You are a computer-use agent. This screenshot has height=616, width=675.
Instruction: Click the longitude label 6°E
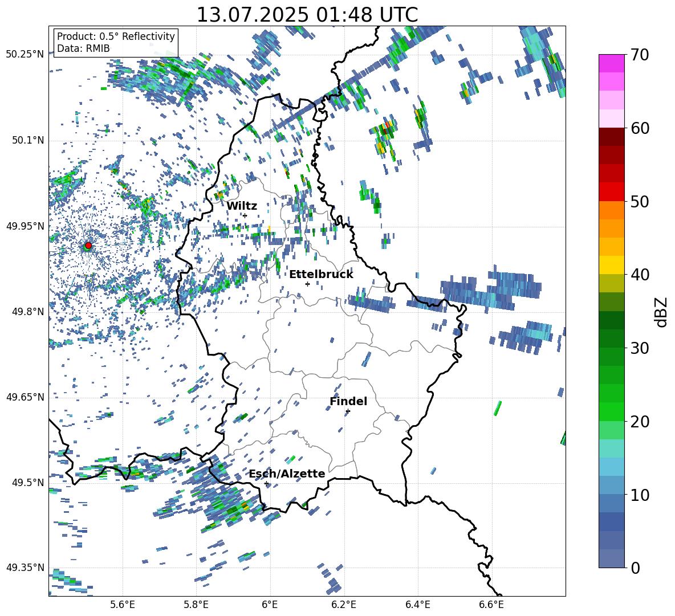coord(270,605)
